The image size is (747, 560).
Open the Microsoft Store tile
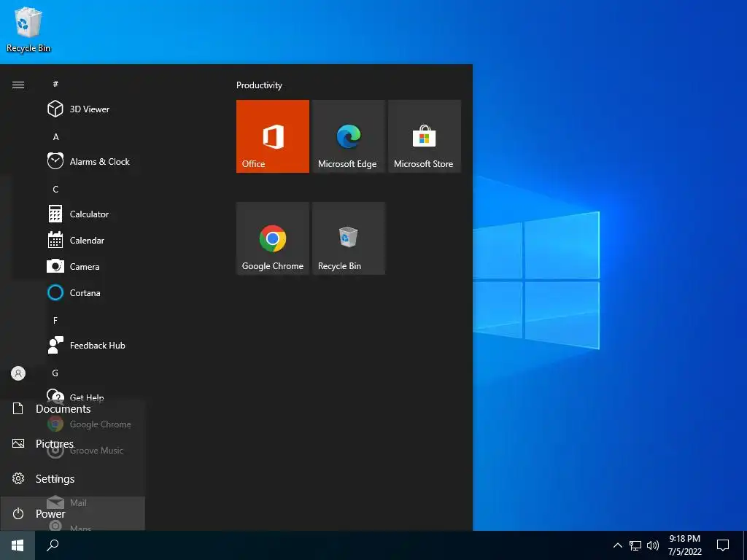[x=425, y=136]
